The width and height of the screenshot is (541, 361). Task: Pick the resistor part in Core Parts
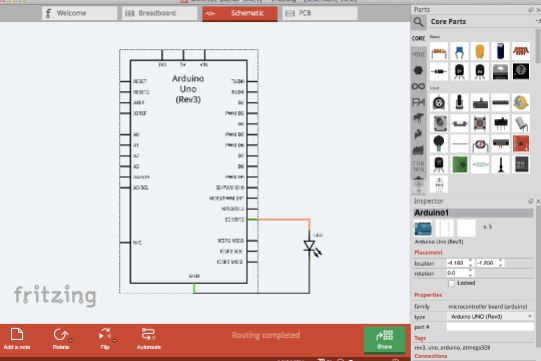point(439,52)
